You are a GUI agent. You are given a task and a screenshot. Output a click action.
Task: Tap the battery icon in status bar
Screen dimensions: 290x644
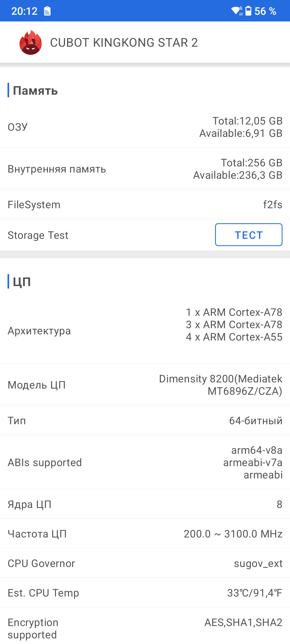[x=248, y=11]
